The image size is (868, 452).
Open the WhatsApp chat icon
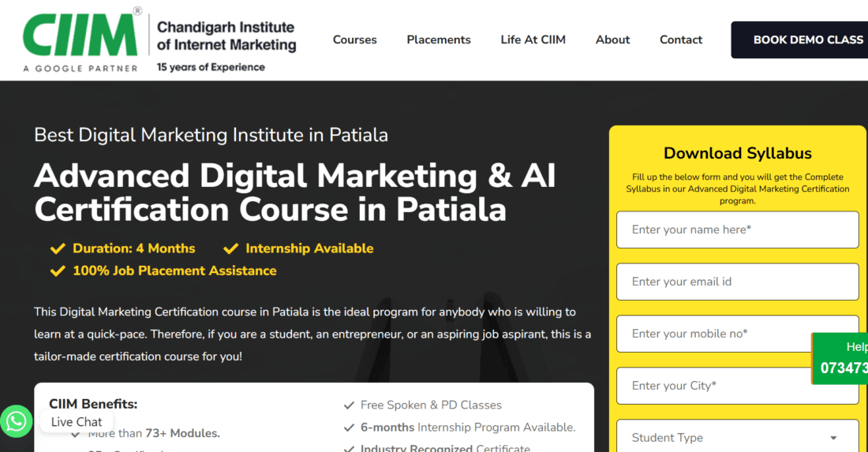(x=17, y=421)
